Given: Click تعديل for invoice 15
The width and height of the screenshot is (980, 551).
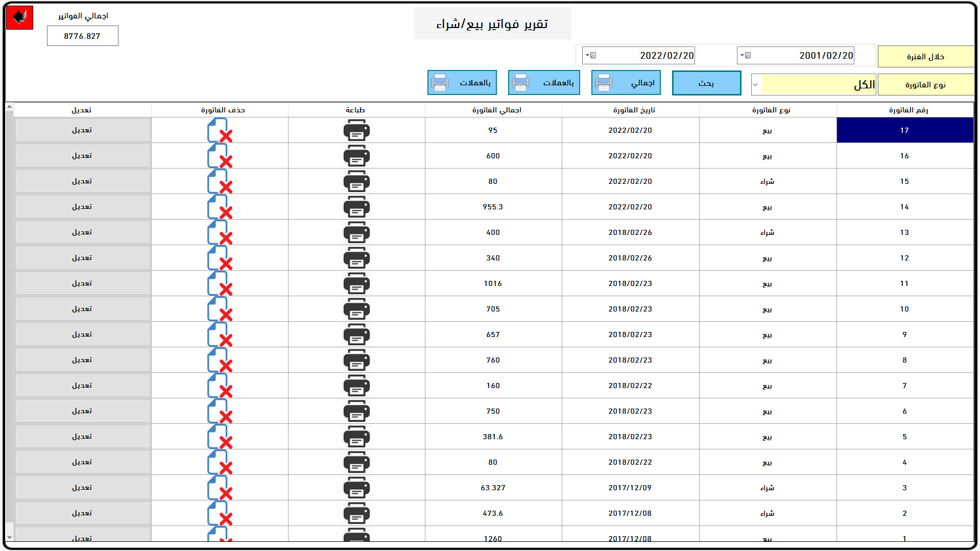Looking at the screenshot, I should tap(82, 181).
